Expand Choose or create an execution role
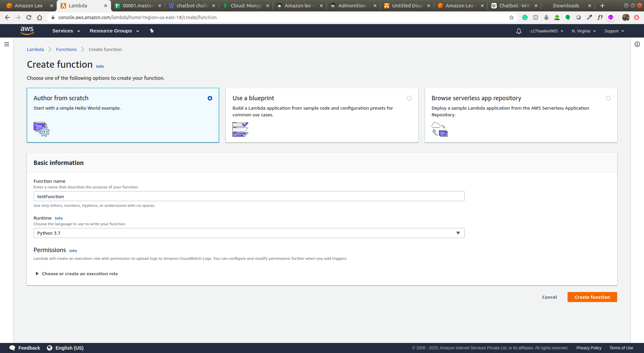This screenshot has width=644, height=353. (x=76, y=274)
